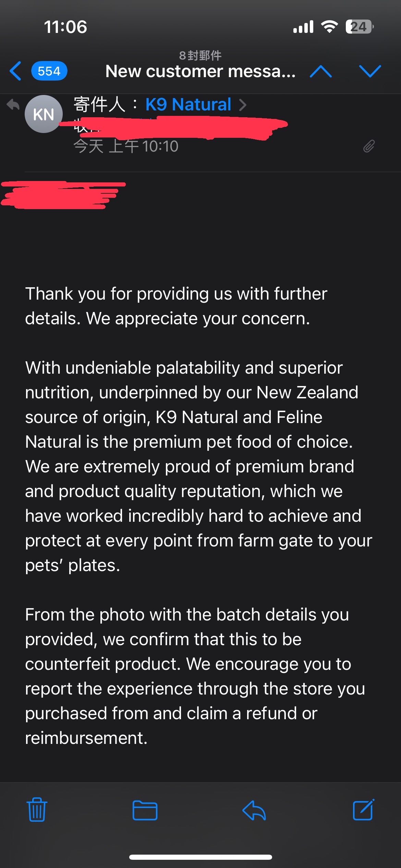This screenshot has height=868, width=401.
Task: Open the KN sender avatar
Action: 44,114
